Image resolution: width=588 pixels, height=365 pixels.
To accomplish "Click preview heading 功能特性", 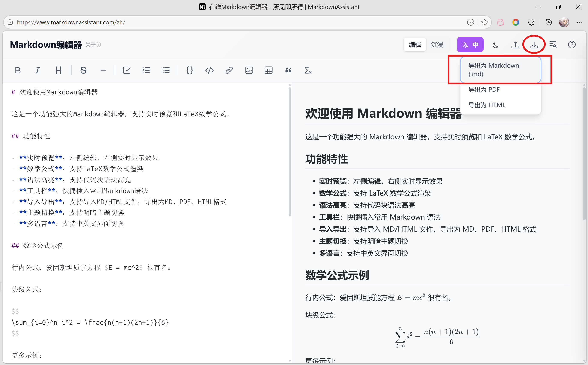I will point(327,159).
